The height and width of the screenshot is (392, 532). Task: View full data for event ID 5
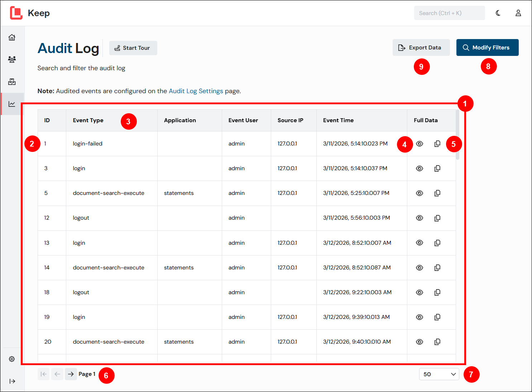[x=420, y=193]
